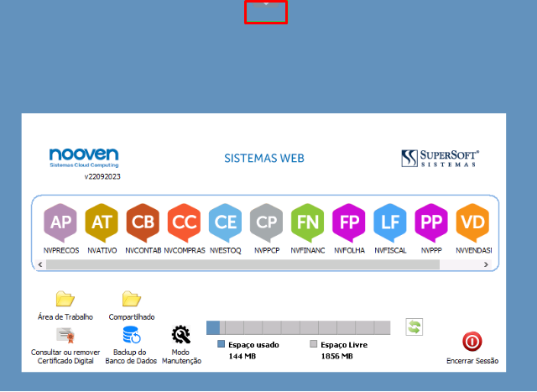Open the NVVENDAS (VD) sales module

click(x=472, y=223)
